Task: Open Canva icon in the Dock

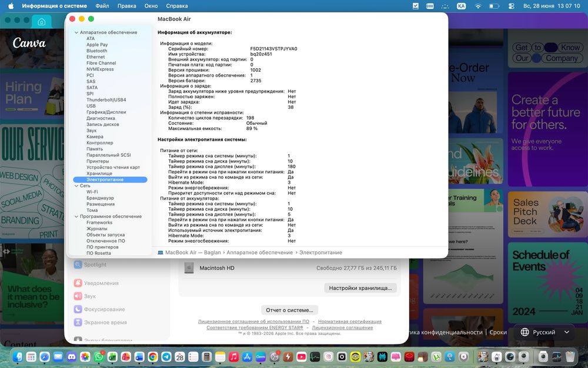Action: pos(260,356)
